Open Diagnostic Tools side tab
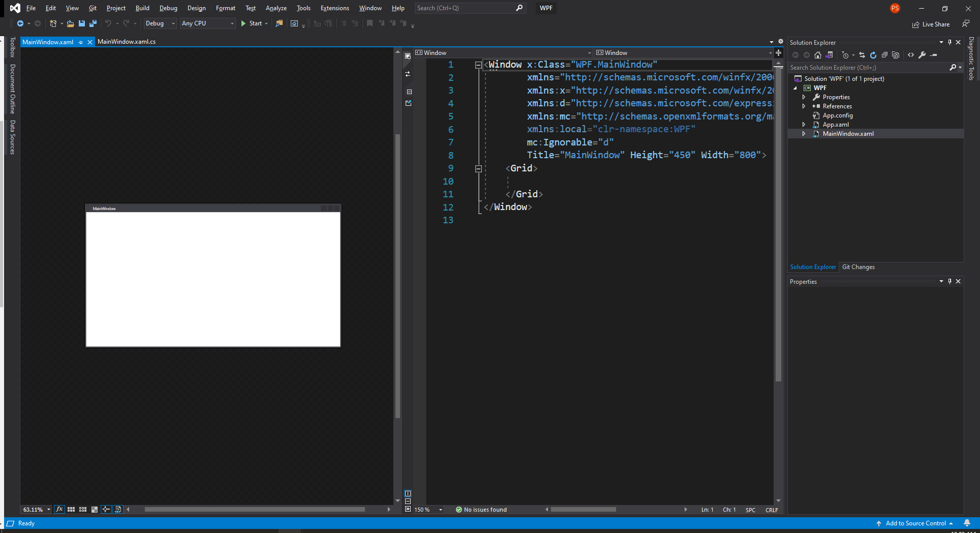Image resolution: width=980 pixels, height=533 pixels. tap(971, 58)
